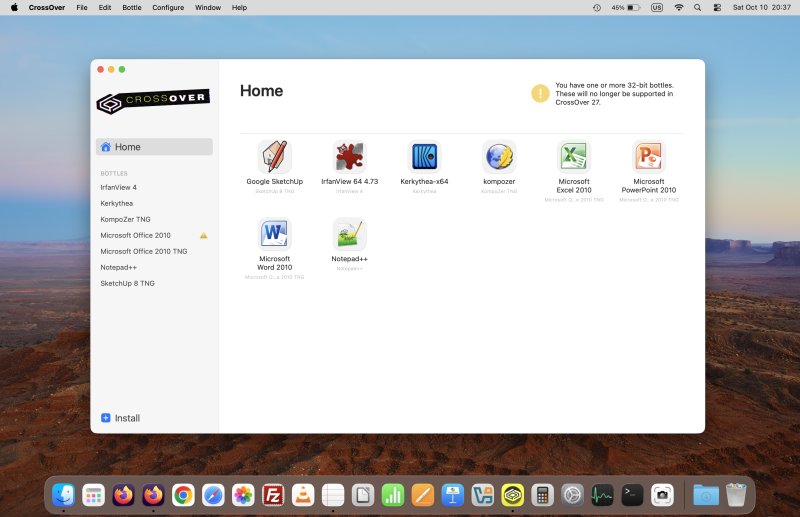Viewport: 800px width, 517px height.
Task: Open Control Center in the menu bar
Action: click(717, 8)
